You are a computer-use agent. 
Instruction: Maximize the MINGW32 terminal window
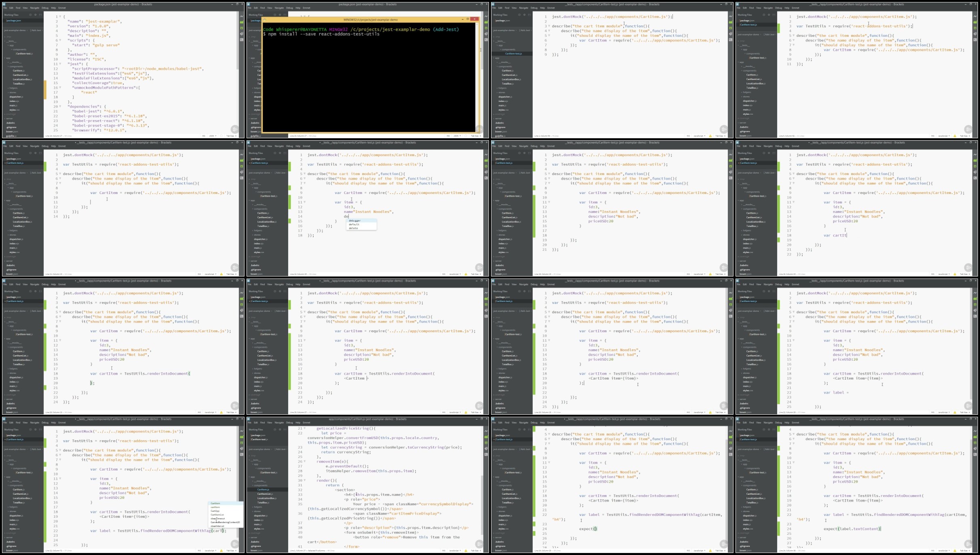[468, 19]
